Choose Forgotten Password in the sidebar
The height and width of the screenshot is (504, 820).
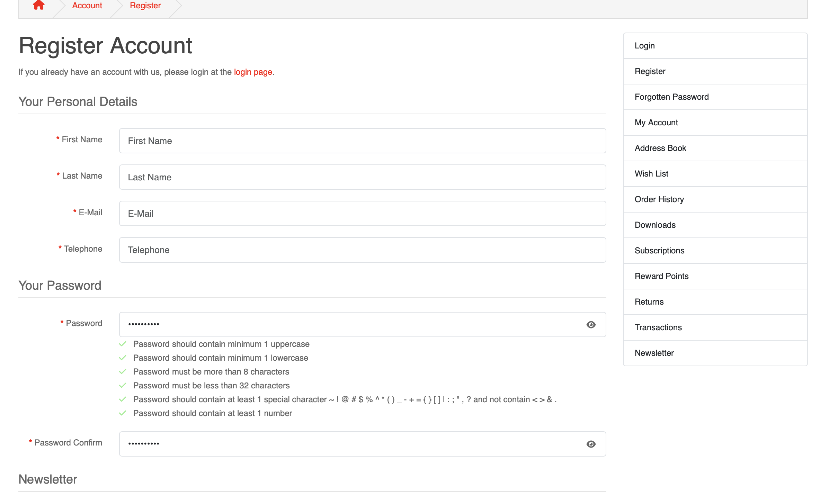[715, 97]
